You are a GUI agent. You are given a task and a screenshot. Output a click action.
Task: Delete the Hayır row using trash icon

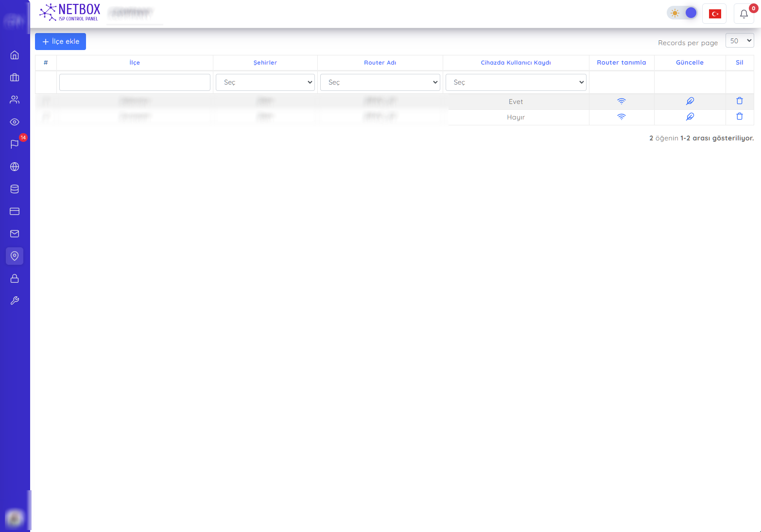739,117
